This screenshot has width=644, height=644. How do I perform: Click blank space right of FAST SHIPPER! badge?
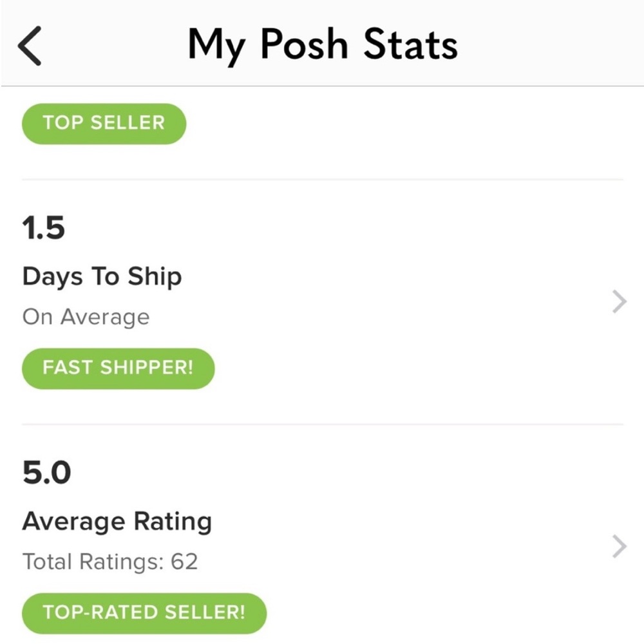click(412, 368)
